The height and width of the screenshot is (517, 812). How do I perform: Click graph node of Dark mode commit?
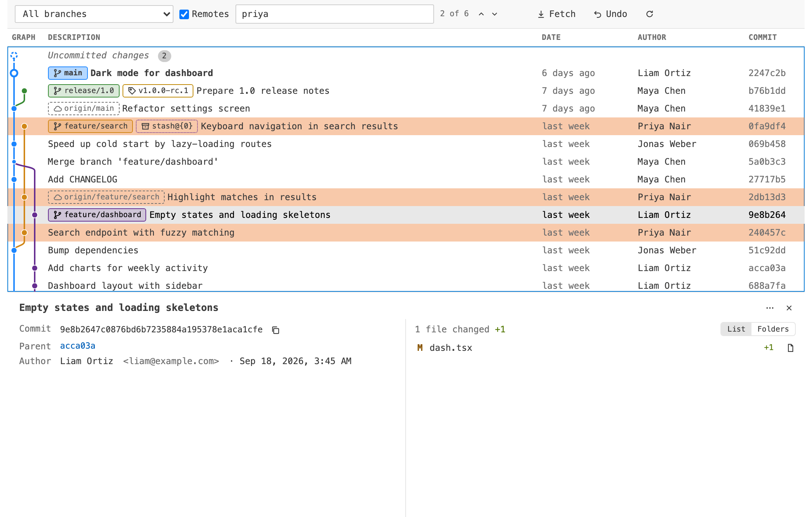(14, 73)
